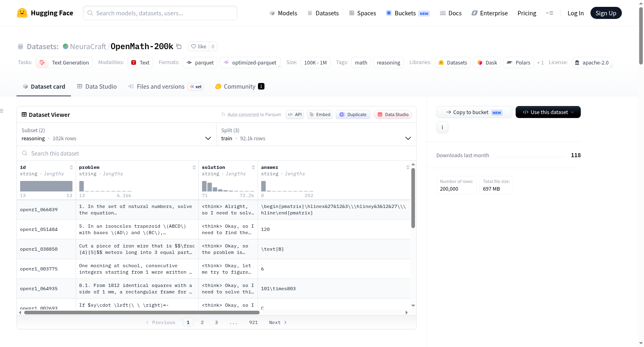
Task: Click the Dask library tag
Action: point(487,62)
